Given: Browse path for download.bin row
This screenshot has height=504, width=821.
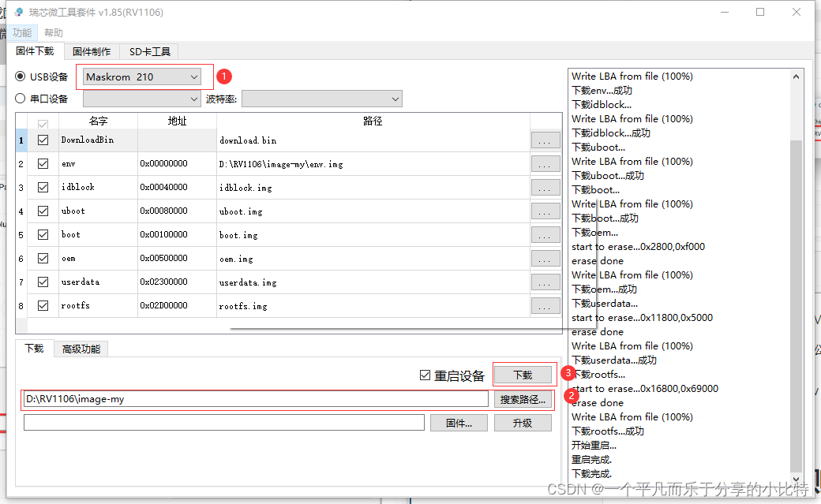Looking at the screenshot, I should point(545,140).
